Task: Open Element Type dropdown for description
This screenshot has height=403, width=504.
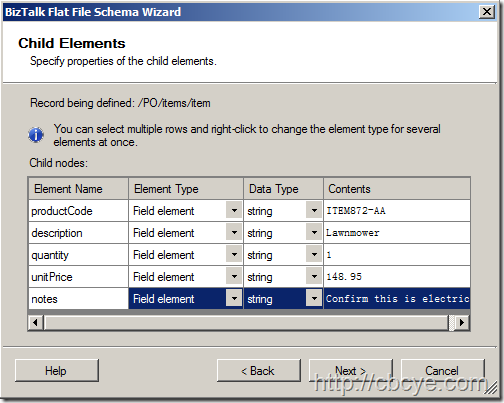Action: [x=234, y=233]
